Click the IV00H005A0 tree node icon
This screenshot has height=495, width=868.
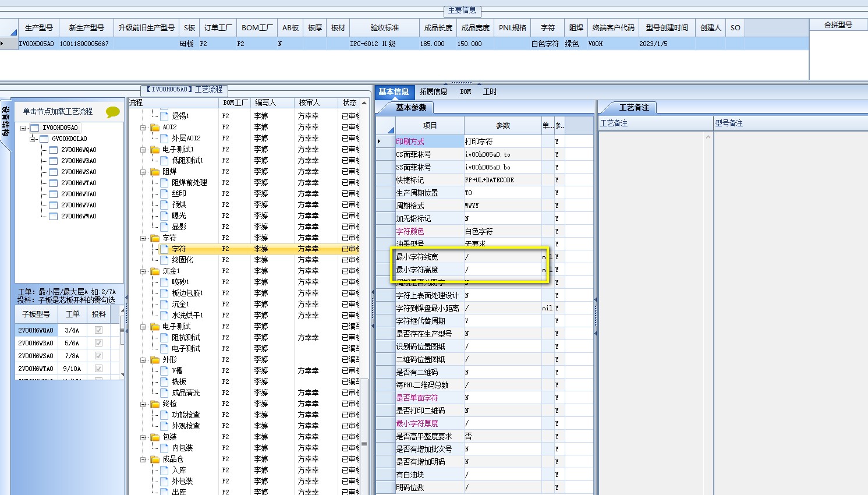tap(34, 128)
